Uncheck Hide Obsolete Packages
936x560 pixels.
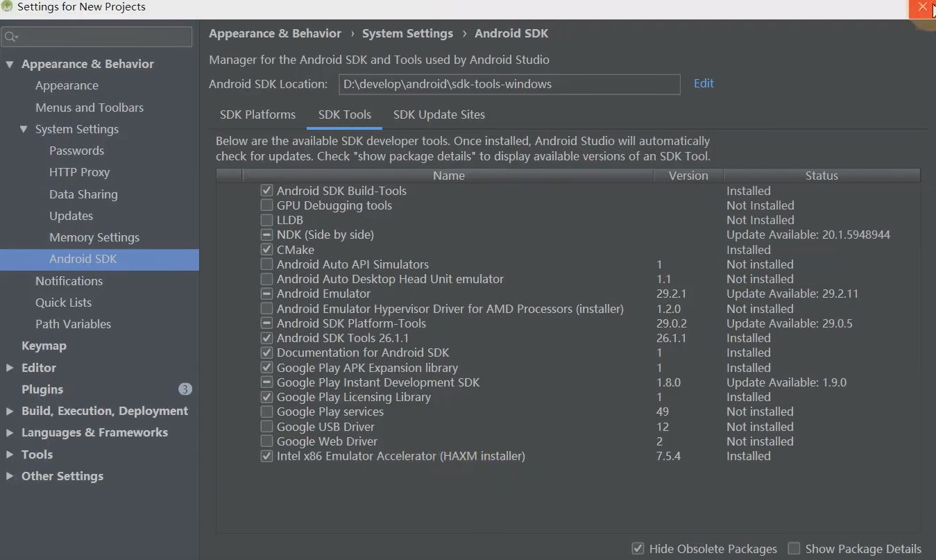coord(638,549)
